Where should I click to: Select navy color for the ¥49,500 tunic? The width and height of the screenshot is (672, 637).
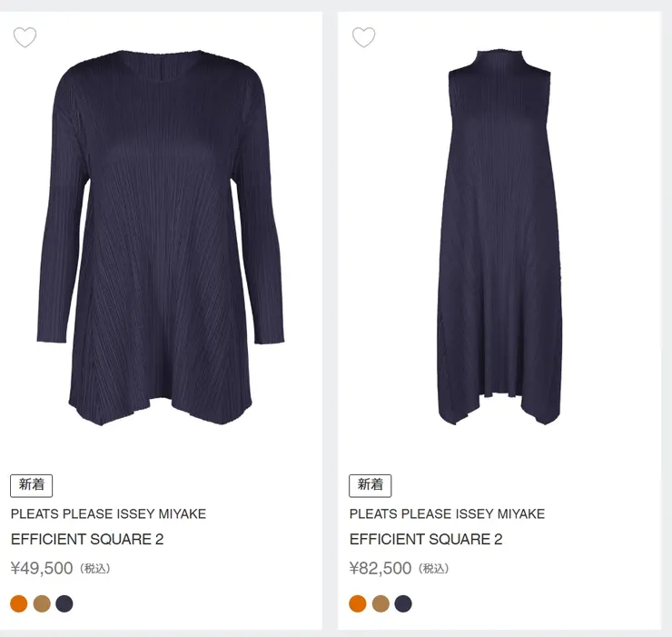(x=64, y=603)
